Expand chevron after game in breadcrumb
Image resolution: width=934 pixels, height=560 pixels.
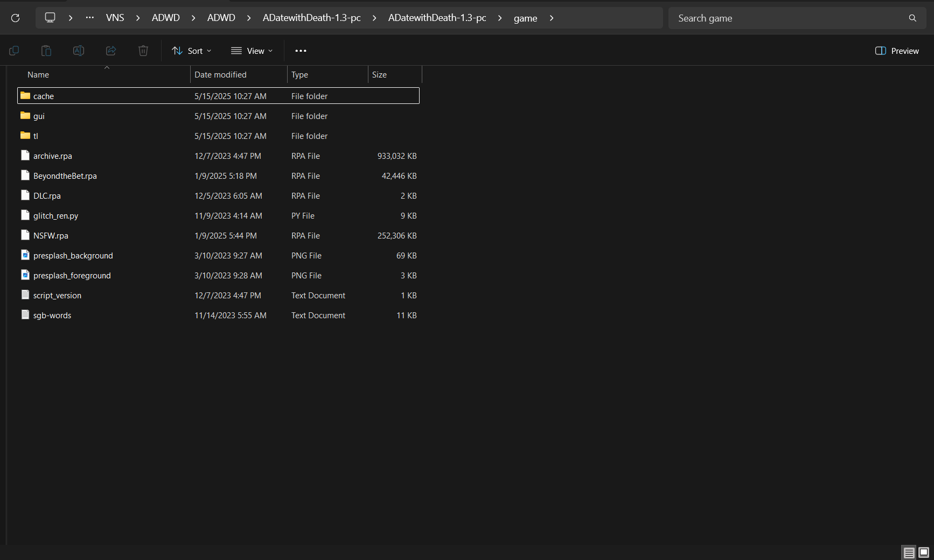coord(552,18)
